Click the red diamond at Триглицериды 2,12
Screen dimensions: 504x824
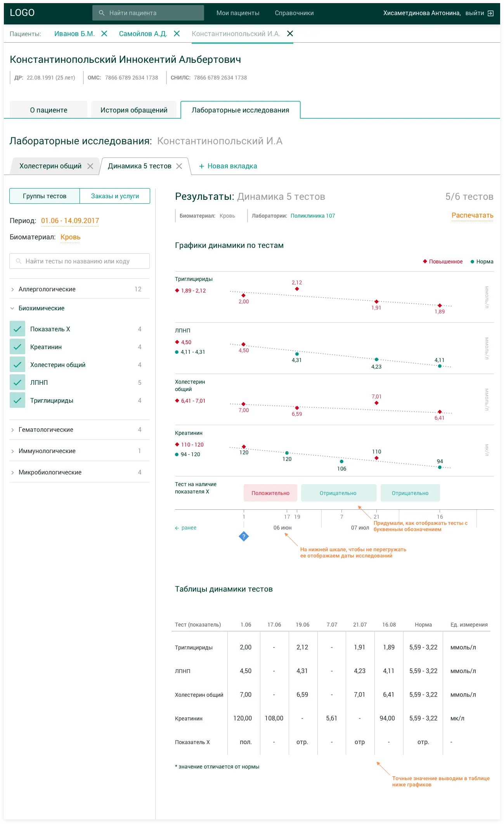tap(297, 289)
